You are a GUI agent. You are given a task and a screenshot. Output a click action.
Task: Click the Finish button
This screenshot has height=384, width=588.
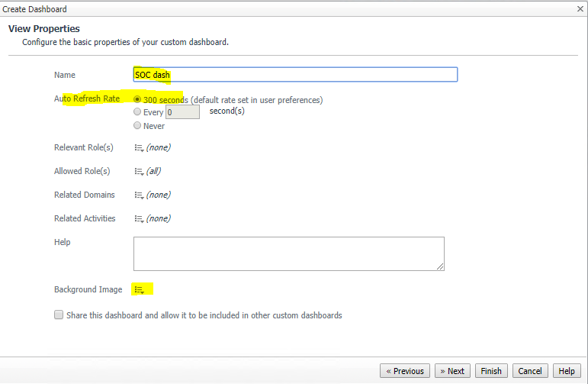point(491,371)
